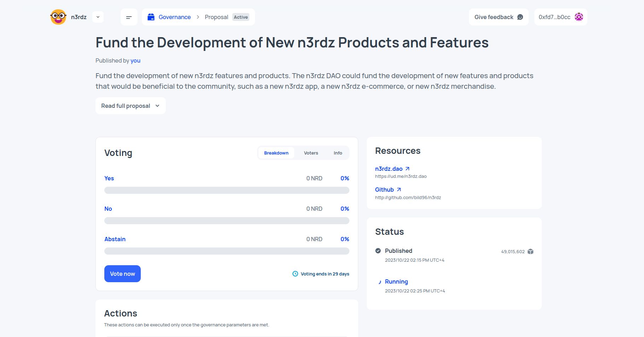Click the Abstain vote option label
Viewport: 644px width, 337px height.
(115, 239)
